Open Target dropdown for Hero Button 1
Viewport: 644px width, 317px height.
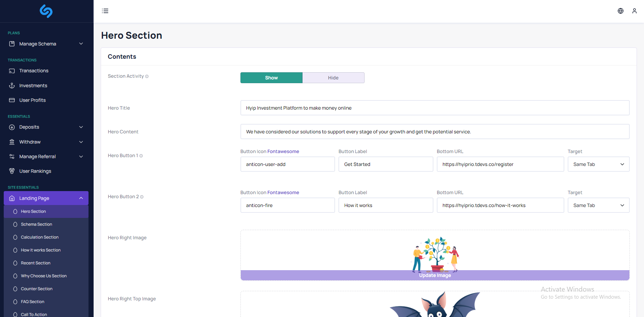pos(598,164)
